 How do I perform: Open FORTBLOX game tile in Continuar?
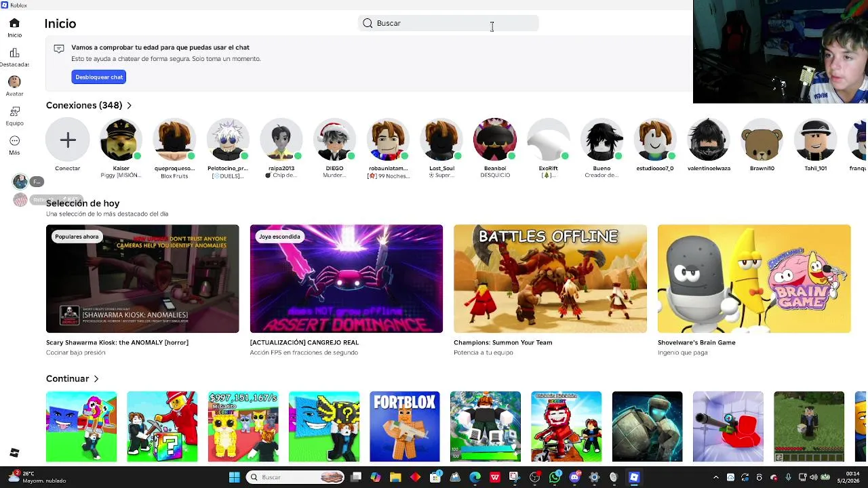[x=405, y=426]
